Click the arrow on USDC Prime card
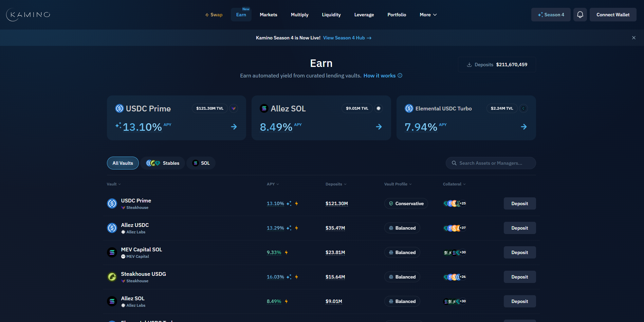644x322 pixels. (234, 127)
